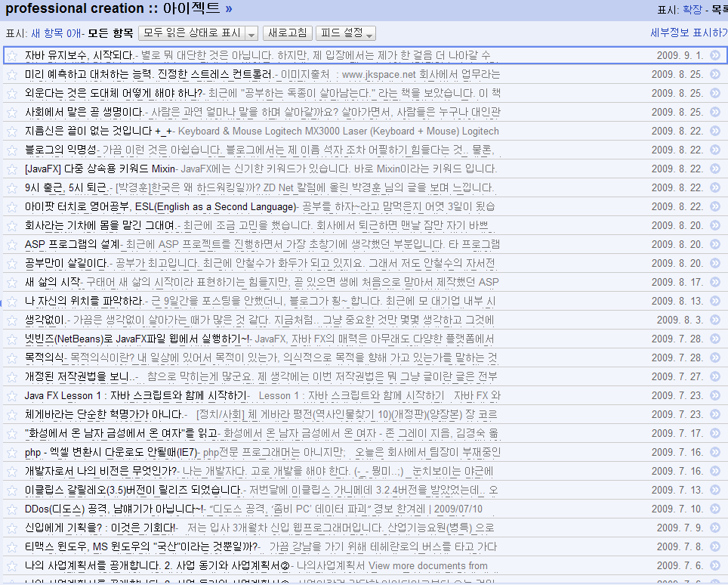Star the "회사라는 기차에 몸을 맡긴 그대여" entry
The height and width of the screenshot is (585, 728).
tap(12, 224)
